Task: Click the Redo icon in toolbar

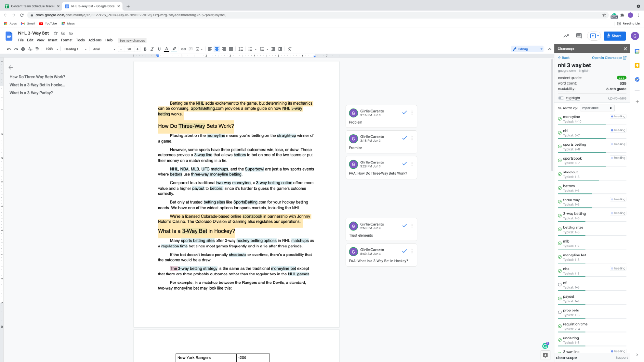Action: (x=16, y=49)
